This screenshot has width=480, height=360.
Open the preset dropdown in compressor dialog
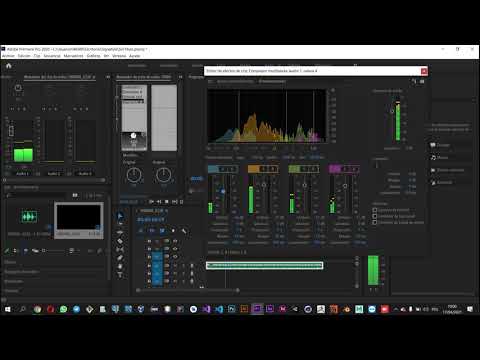(272, 81)
